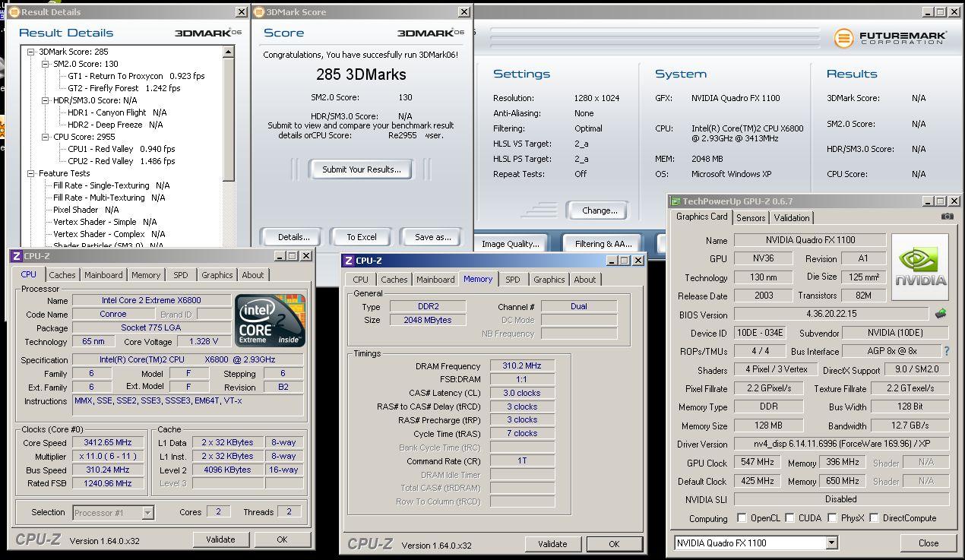
Task: Click the Memory CPU-Z window title icon
Action: [x=348, y=261]
